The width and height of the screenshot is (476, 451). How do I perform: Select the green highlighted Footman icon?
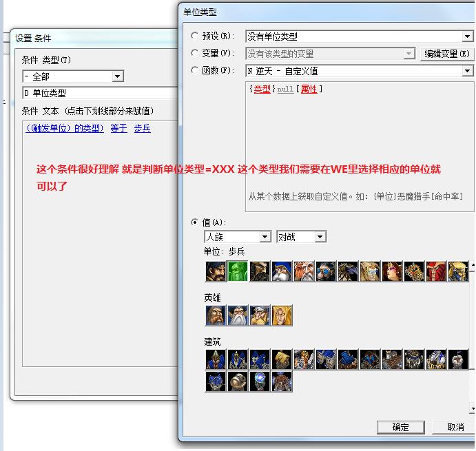coord(238,271)
